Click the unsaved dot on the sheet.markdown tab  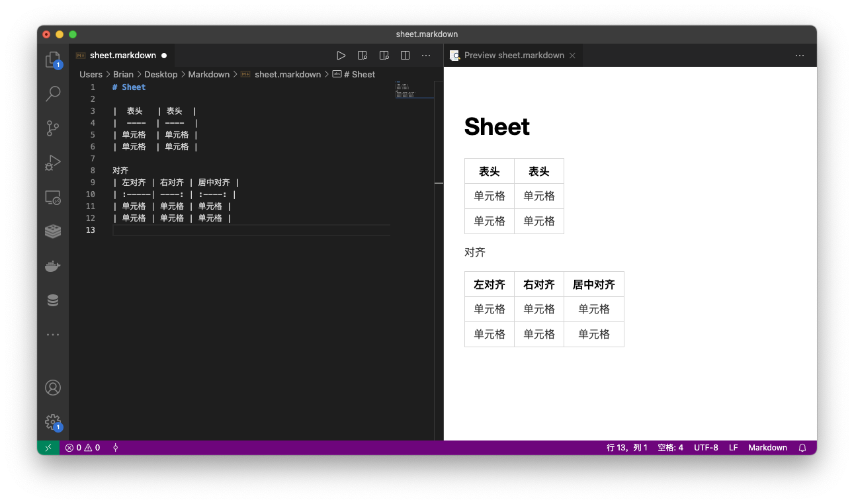coord(164,56)
